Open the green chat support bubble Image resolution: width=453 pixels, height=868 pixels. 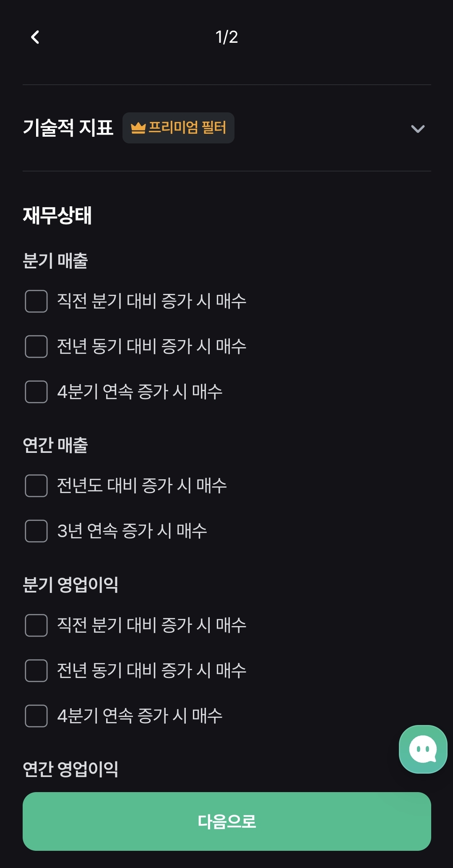point(423,749)
